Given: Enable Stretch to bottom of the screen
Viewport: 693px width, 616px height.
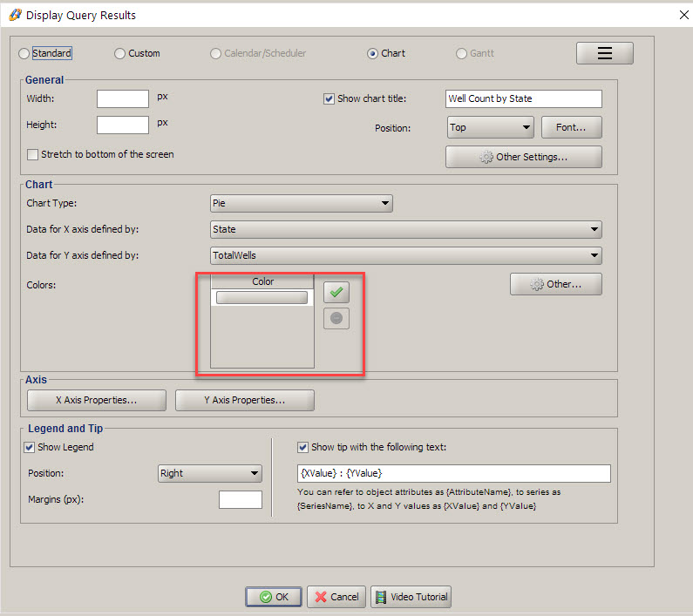Looking at the screenshot, I should 32,155.
